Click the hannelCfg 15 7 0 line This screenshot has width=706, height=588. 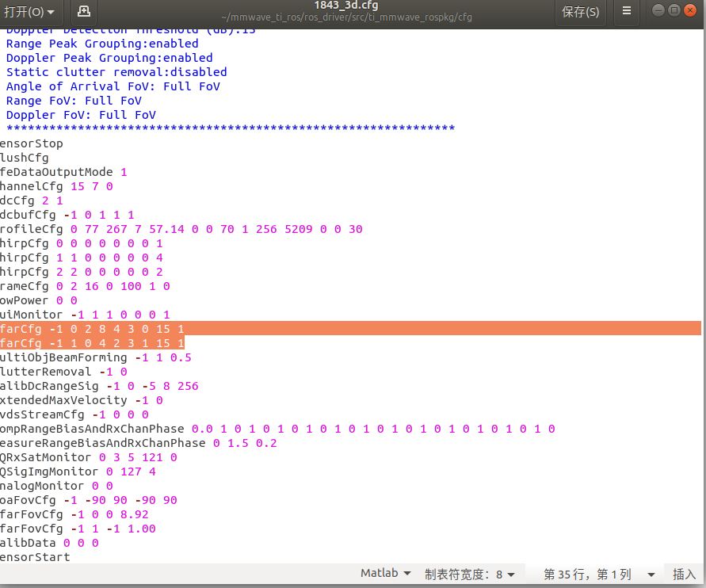[x=56, y=186]
